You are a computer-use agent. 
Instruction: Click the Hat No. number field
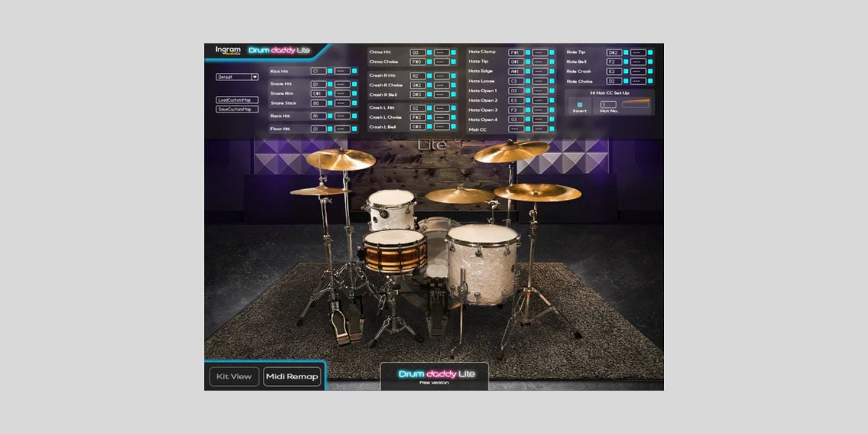point(607,104)
